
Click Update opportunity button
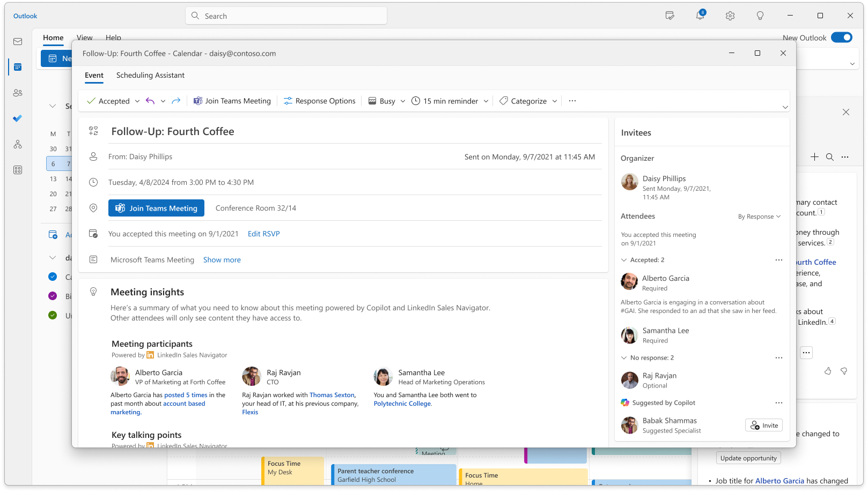[748, 458]
